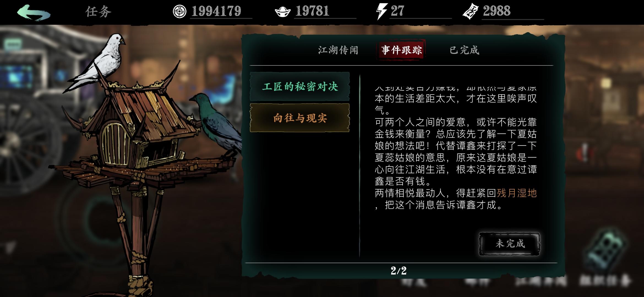Select the quest 工匠的秘密对决
Image resolution: width=644 pixels, height=297 pixels.
click(300, 87)
